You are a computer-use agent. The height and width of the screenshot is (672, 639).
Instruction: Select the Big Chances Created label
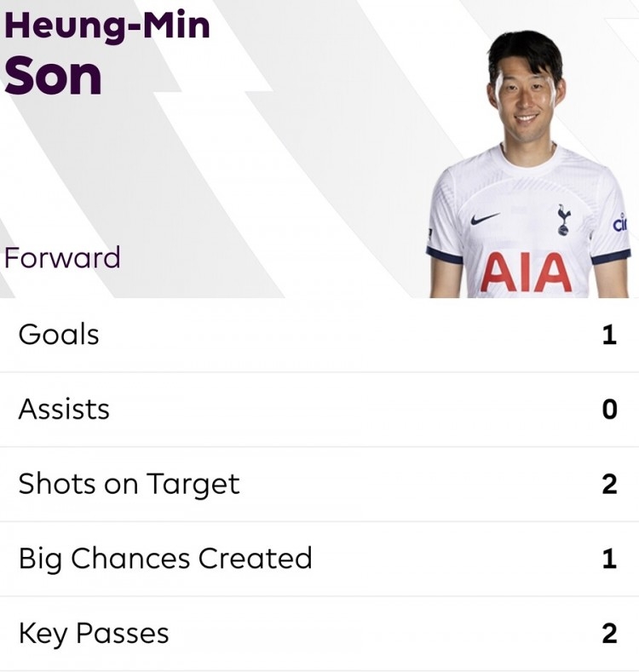165,560
